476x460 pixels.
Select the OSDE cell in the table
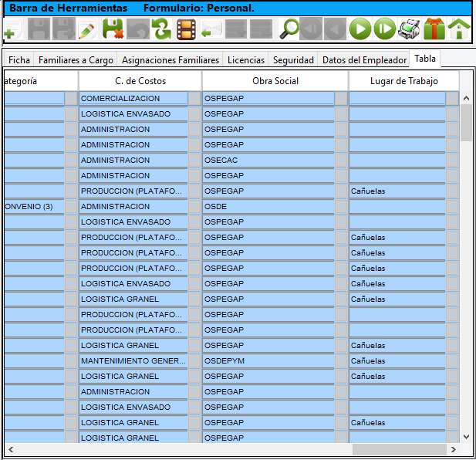click(x=267, y=207)
